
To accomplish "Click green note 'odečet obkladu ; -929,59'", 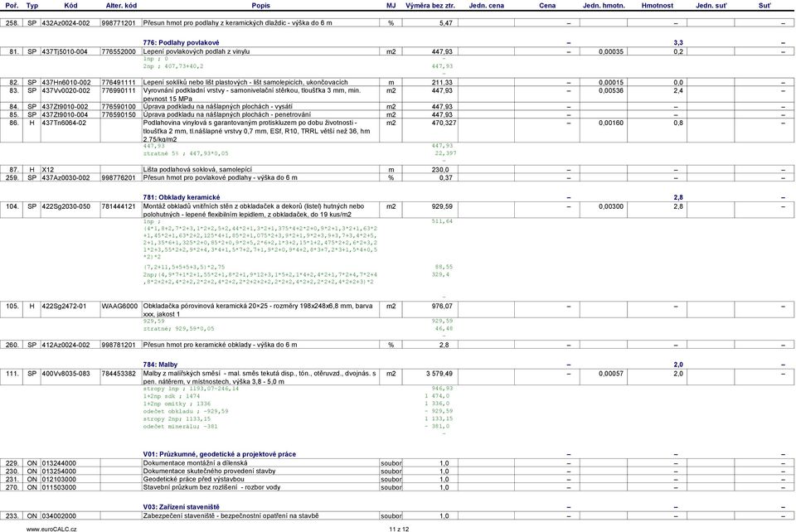I will pyautogui.click(x=185, y=411).
